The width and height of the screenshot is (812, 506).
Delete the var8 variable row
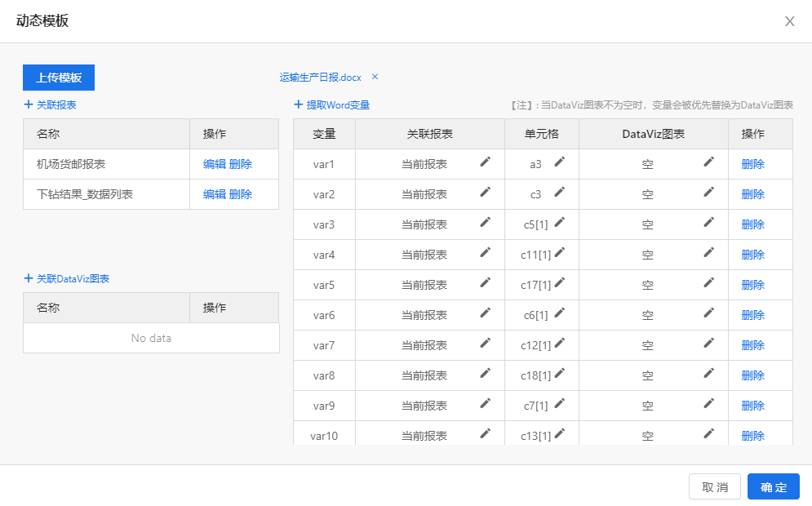[x=753, y=375]
